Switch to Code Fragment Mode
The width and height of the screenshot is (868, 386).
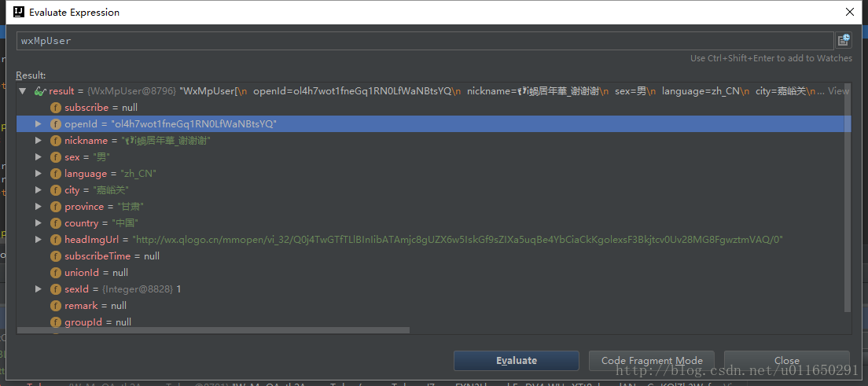click(651, 361)
